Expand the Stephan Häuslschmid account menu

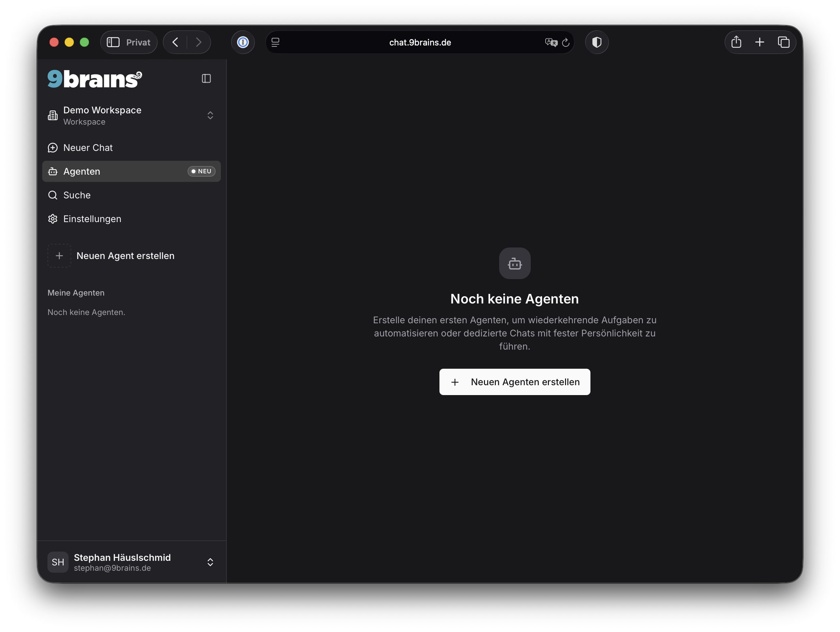coord(132,562)
